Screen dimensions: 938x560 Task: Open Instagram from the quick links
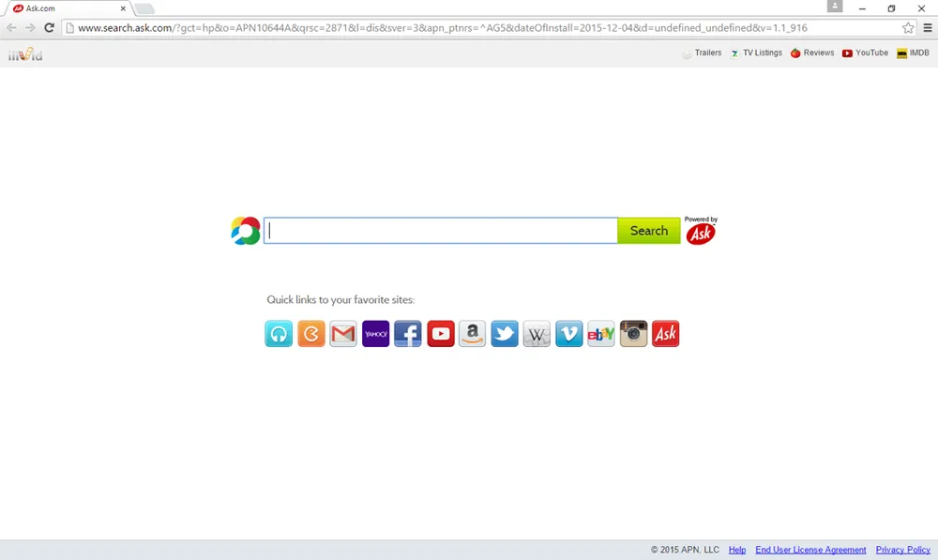[x=634, y=334]
